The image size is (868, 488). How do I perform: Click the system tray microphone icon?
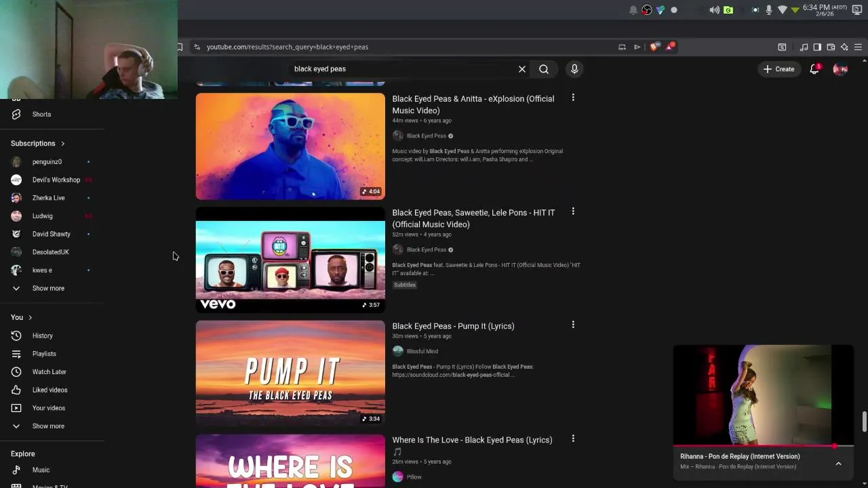click(x=769, y=9)
